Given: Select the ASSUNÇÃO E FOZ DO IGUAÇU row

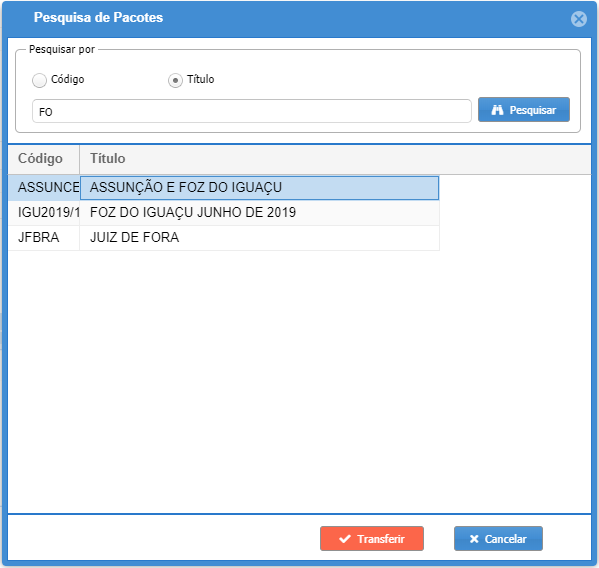Looking at the screenshot, I should [223, 188].
